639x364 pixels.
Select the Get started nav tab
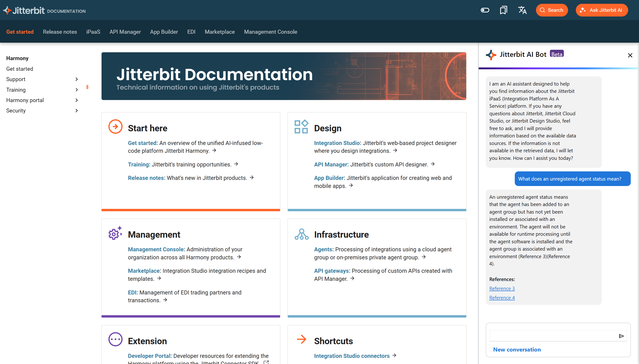(x=20, y=32)
